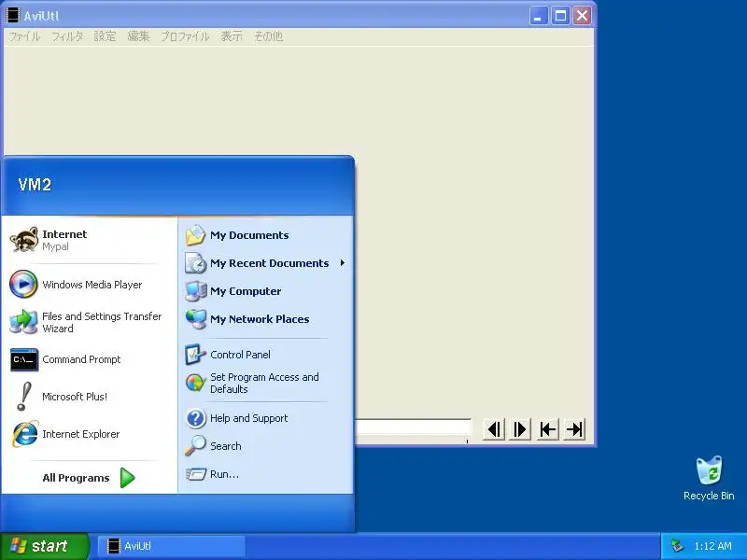Screen dimensions: 747x560
Task: Open the 編集 menu in AviUtl
Action: point(138,36)
